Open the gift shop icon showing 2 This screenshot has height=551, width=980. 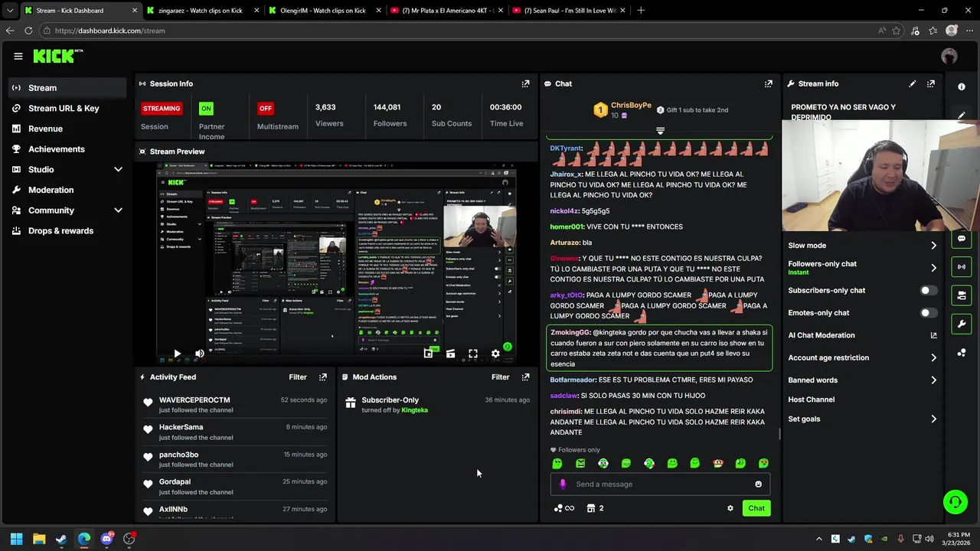[x=596, y=508]
